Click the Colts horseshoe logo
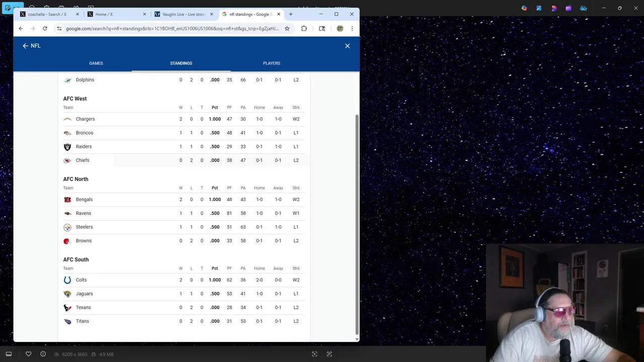Screen dimensions: 644x362 (67, 280)
